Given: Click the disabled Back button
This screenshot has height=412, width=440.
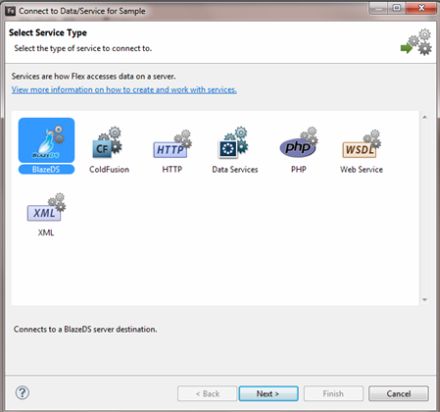Looking at the screenshot, I should click(207, 394).
